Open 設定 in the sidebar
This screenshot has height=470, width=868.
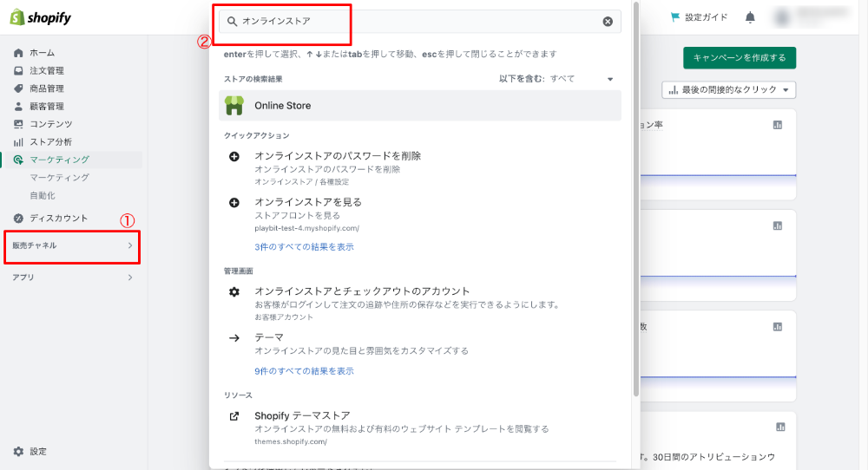(x=38, y=452)
